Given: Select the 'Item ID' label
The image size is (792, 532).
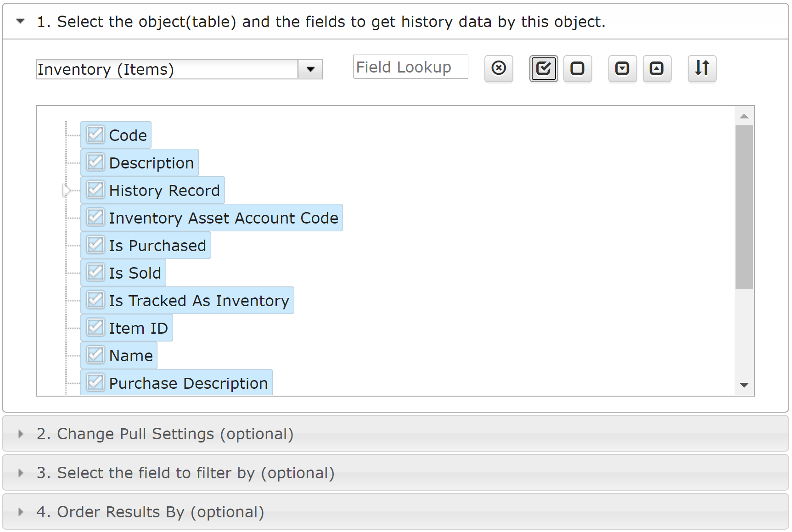Looking at the screenshot, I should [x=139, y=328].
